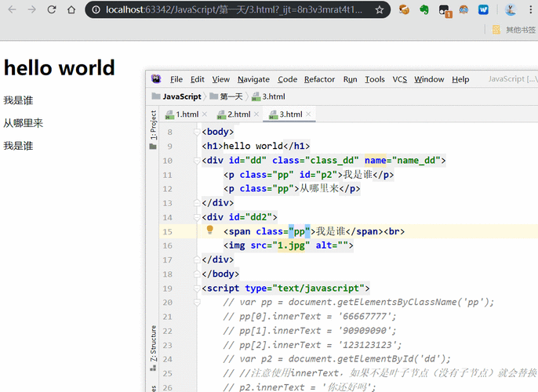Open the Chrome three-dot menu
This screenshot has height=392, width=538.
pos(530,9)
